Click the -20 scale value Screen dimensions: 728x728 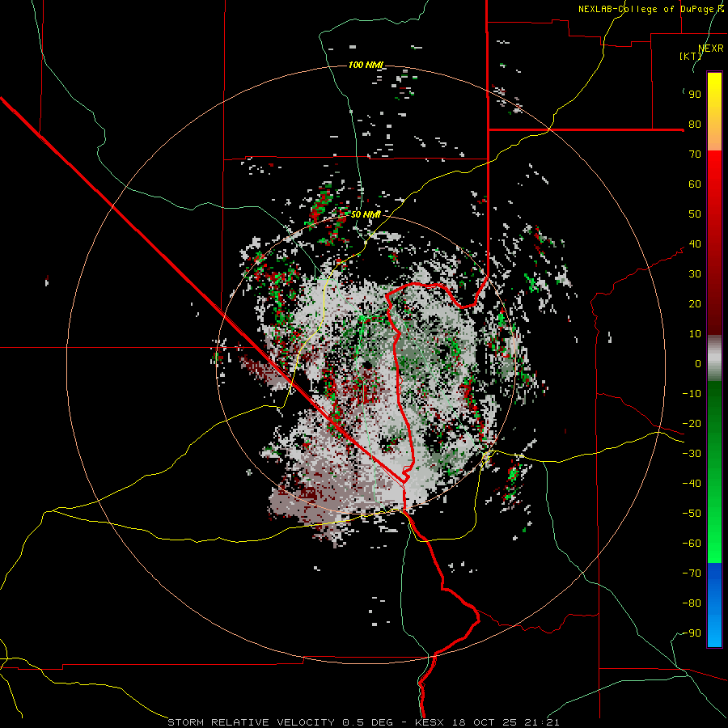692,424
